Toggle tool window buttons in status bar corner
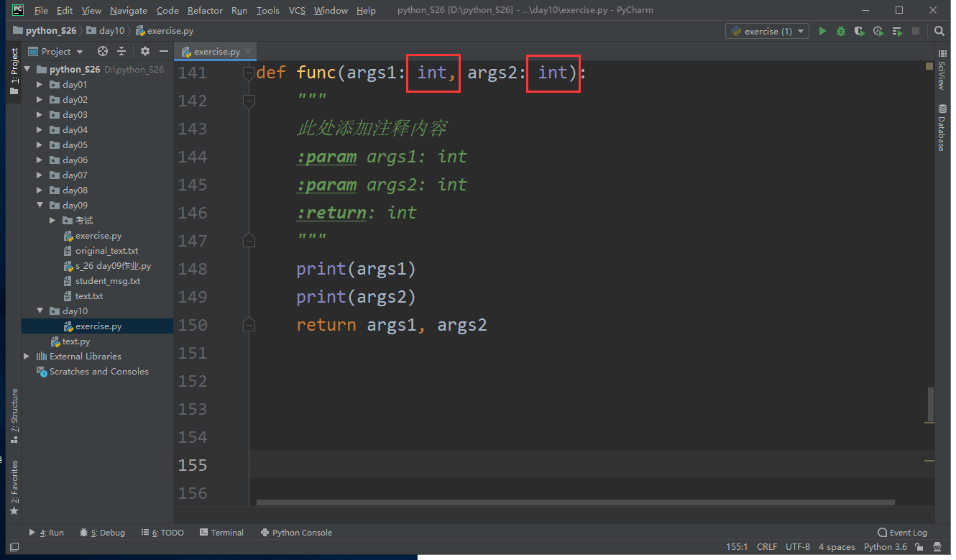Image resolution: width=956 pixels, height=560 pixels. 13,547
